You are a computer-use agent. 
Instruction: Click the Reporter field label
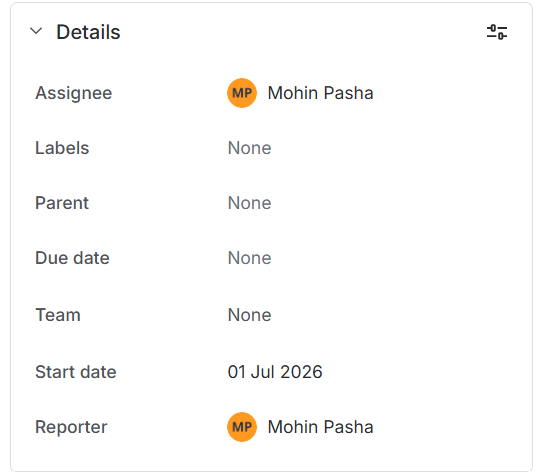point(71,428)
